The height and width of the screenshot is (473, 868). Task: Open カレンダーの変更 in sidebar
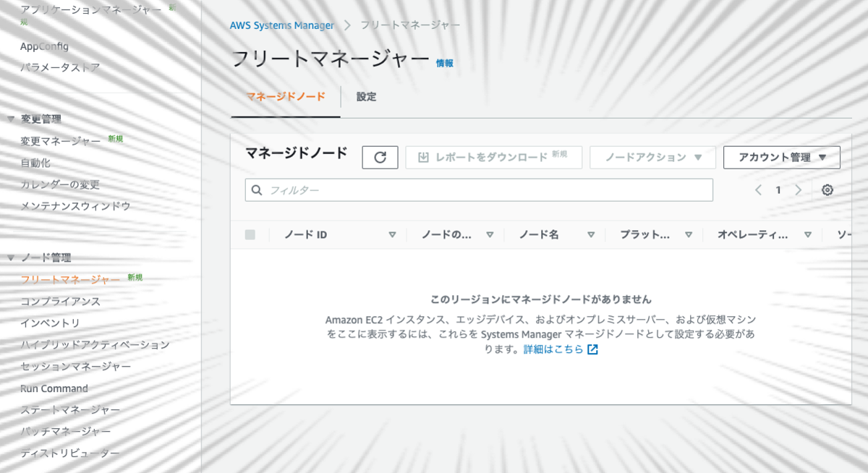point(60,184)
